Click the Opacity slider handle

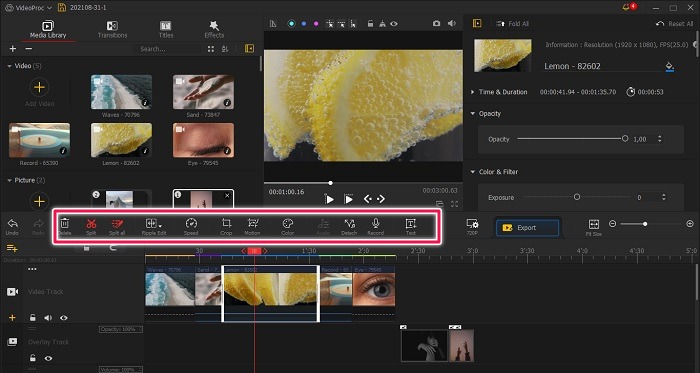pyautogui.click(x=625, y=139)
